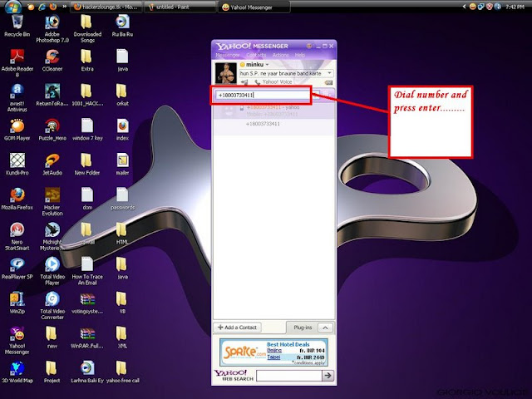Image resolution: width=532 pixels, height=399 pixels.
Task: Open Yahoo! Messenger desktop shortcut
Action: point(17,340)
